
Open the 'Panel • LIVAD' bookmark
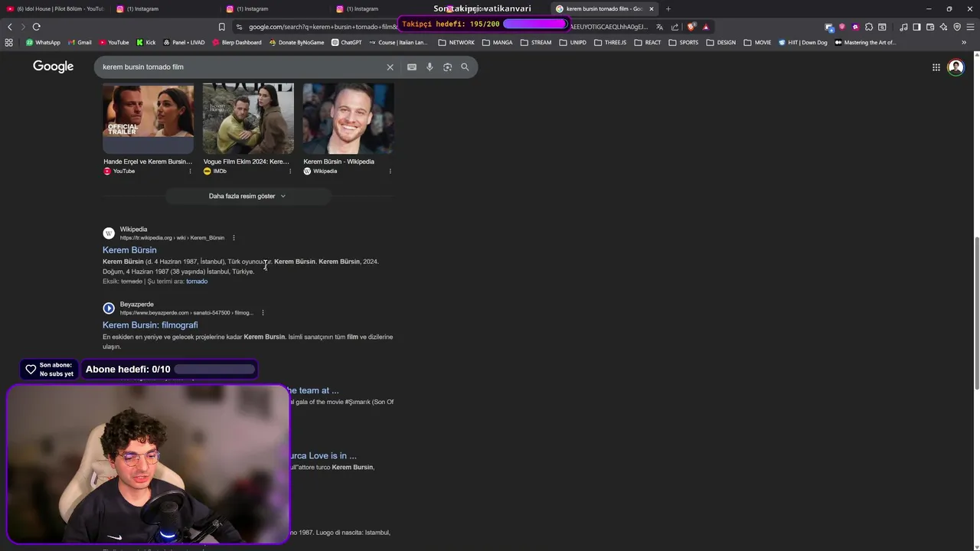pyautogui.click(x=184, y=43)
